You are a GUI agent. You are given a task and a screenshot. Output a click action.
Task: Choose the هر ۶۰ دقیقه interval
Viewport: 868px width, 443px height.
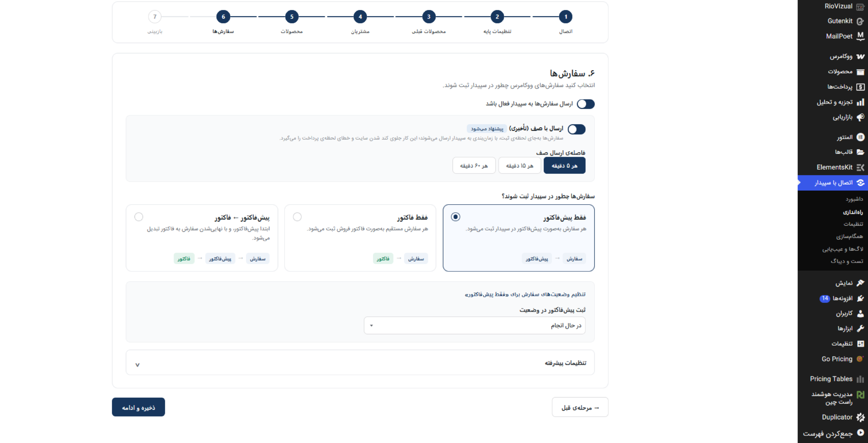coord(474,166)
